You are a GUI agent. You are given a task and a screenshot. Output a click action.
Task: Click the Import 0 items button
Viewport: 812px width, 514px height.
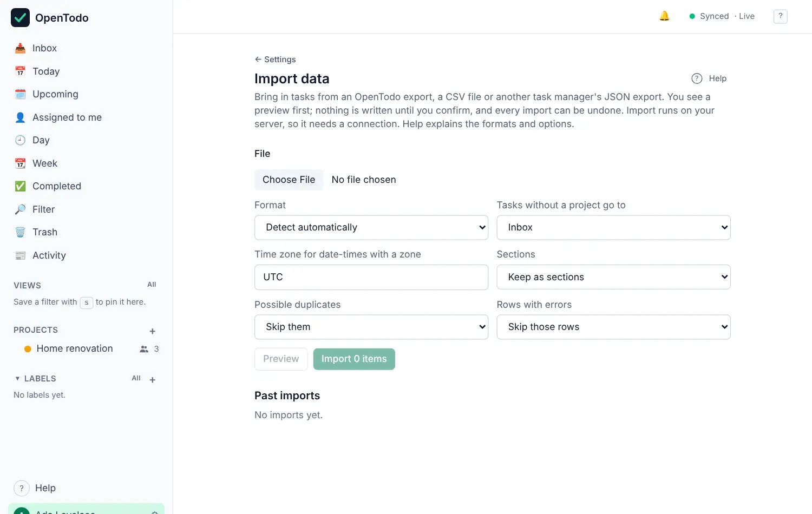(354, 359)
